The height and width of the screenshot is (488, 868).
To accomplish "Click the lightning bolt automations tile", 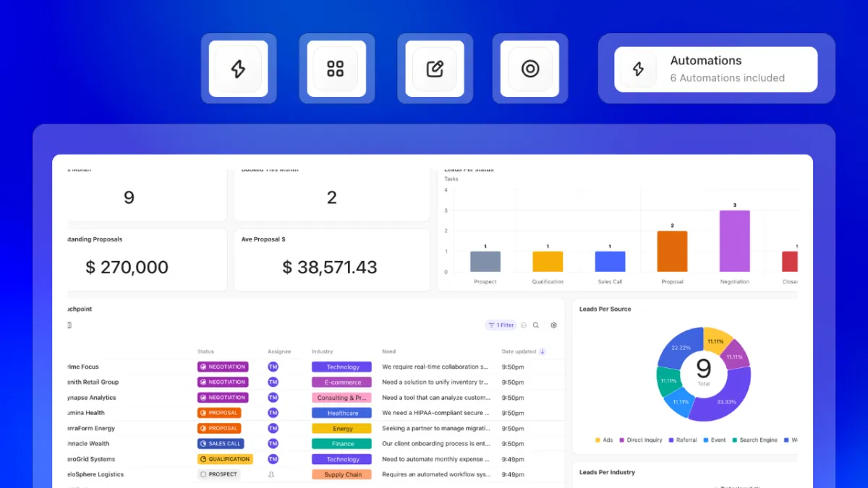I will [x=238, y=69].
